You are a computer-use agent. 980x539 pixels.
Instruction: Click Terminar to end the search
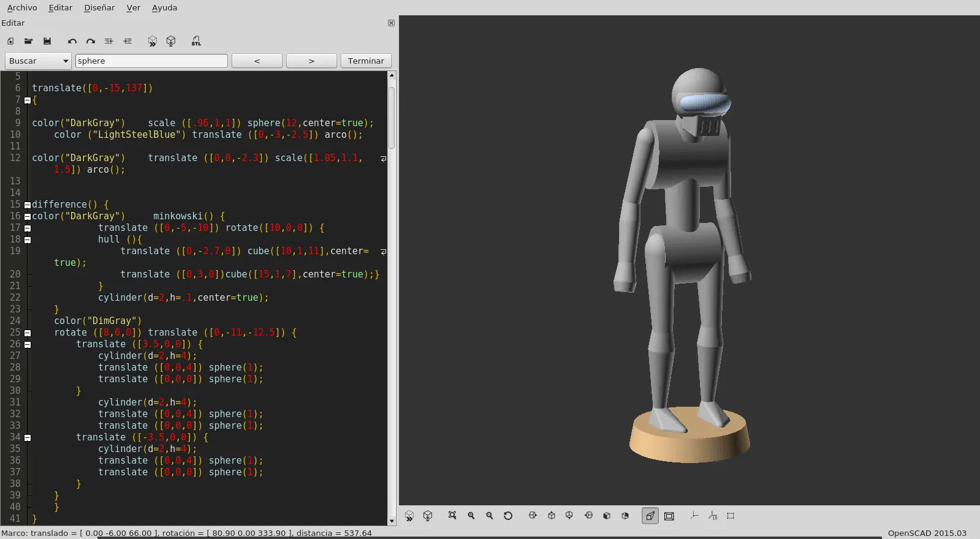pos(366,61)
